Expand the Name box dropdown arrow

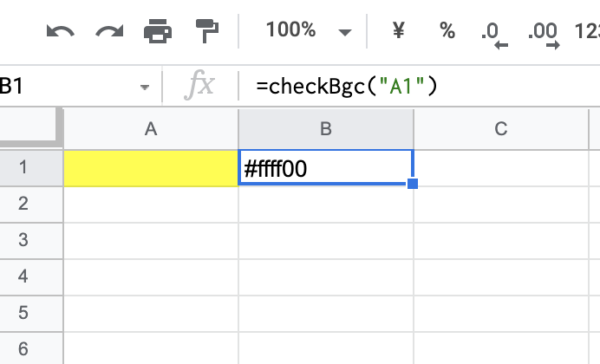[144, 87]
